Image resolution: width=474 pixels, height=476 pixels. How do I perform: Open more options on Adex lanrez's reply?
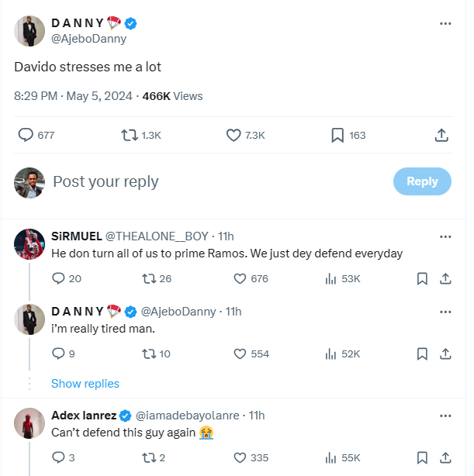coord(445,416)
